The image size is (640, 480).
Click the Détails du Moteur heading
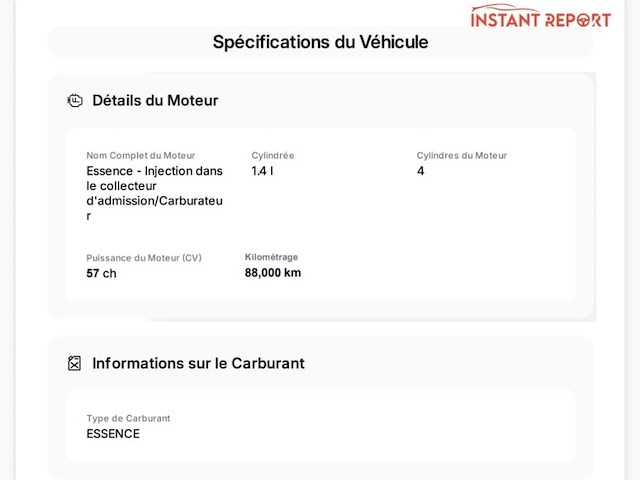point(155,100)
